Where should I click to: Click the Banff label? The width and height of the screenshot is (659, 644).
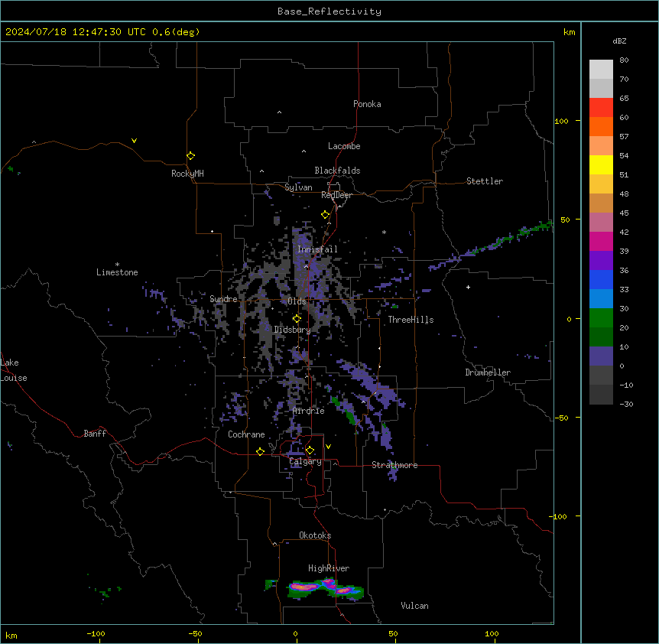pyautogui.click(x=95, y=434)
